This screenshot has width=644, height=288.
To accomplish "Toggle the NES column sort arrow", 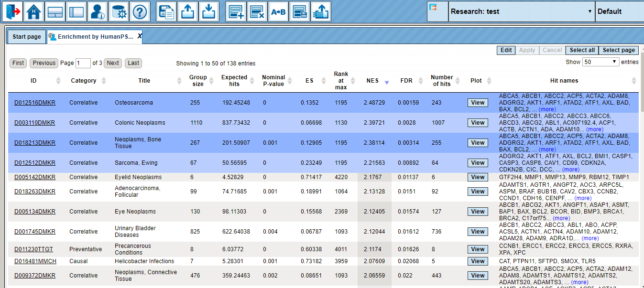I will 387,82.
